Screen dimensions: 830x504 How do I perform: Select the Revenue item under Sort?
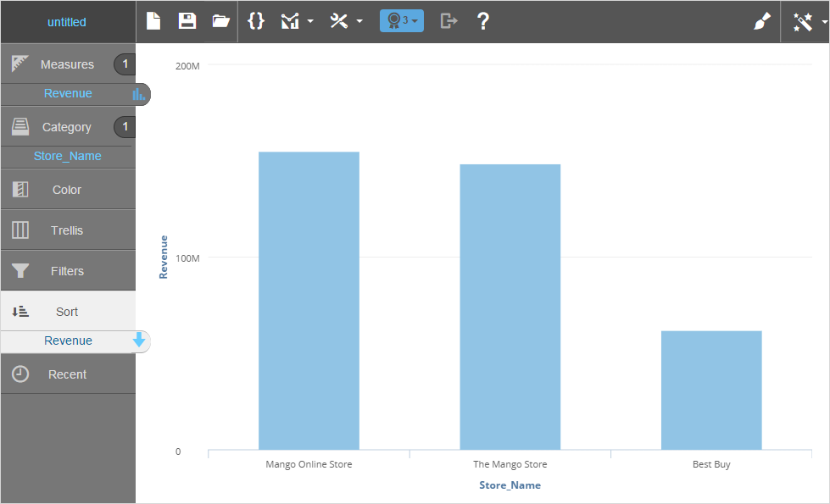(68, 341)
